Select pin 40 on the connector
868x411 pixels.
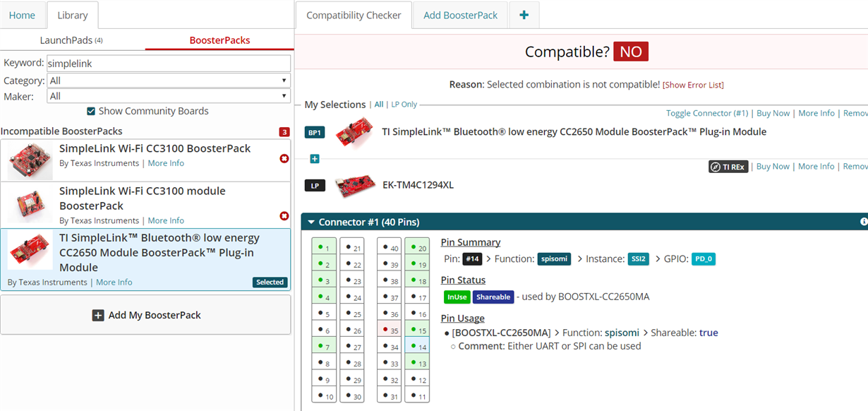389,247
